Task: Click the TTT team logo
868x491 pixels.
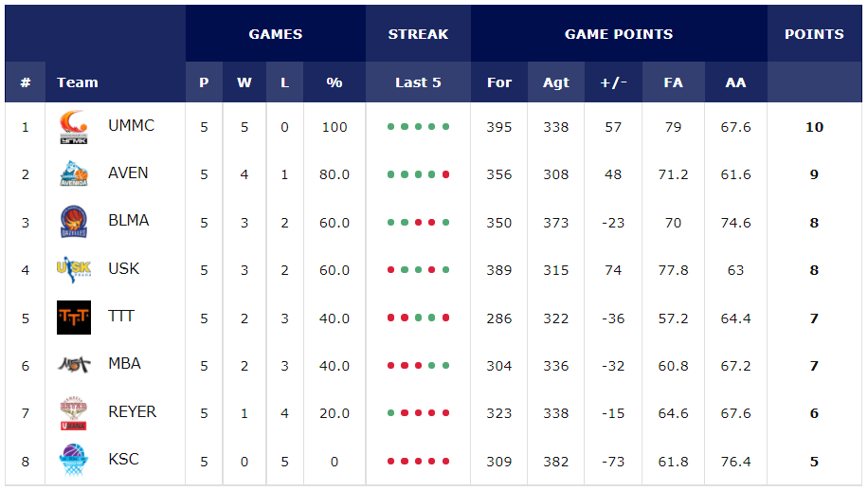Action: [74, 317]
